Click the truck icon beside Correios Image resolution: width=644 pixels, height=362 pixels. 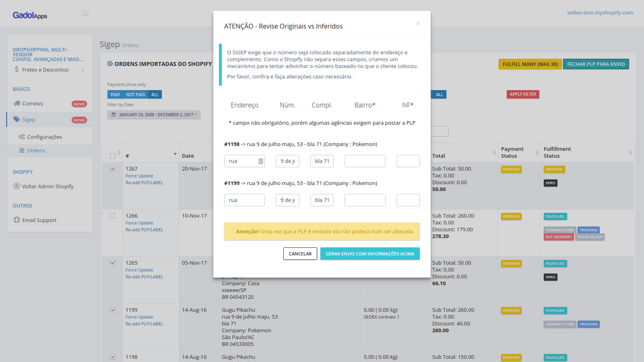(x=17, y=104)
